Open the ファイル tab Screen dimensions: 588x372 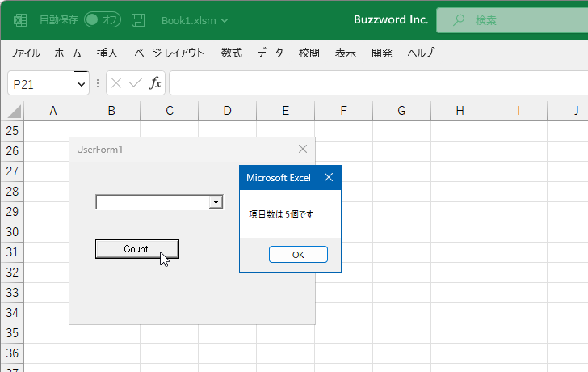[x=25, y=53]
